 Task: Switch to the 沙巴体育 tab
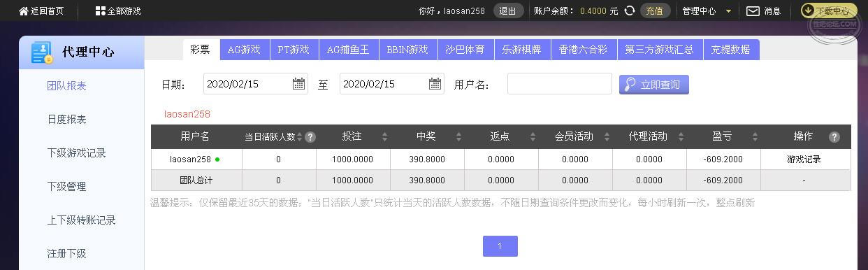[x=465, y=50]
